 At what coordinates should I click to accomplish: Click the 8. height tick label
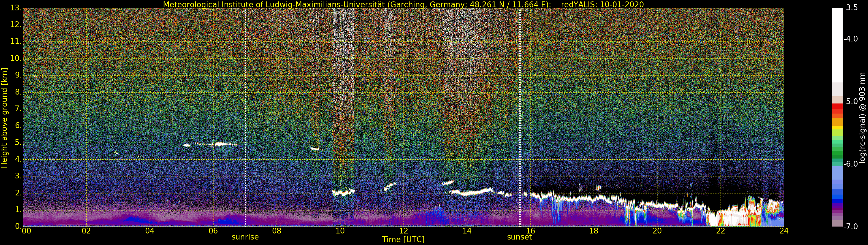pos(18,92)
